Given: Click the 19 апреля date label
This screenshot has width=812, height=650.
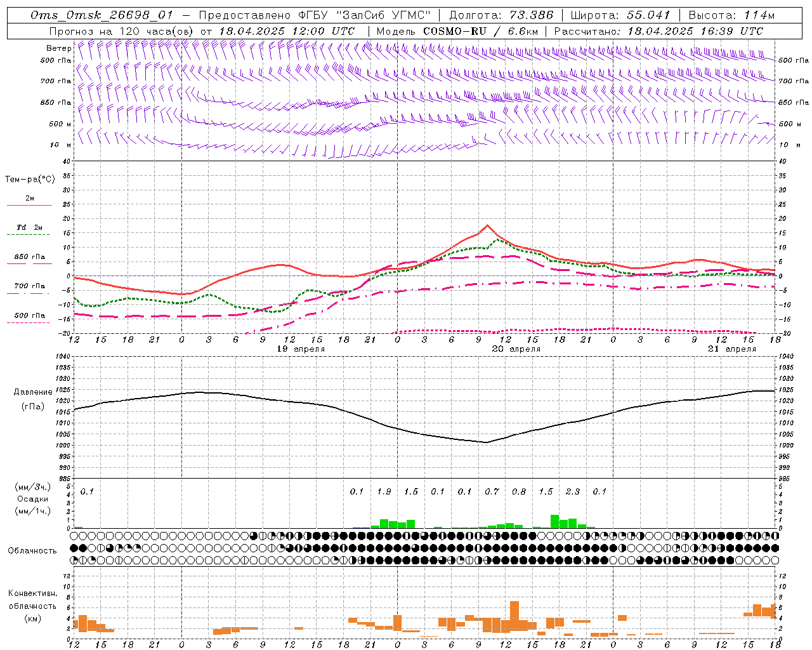Looking at the screenshot, I should pyautogui.click(x=301, y=349).
